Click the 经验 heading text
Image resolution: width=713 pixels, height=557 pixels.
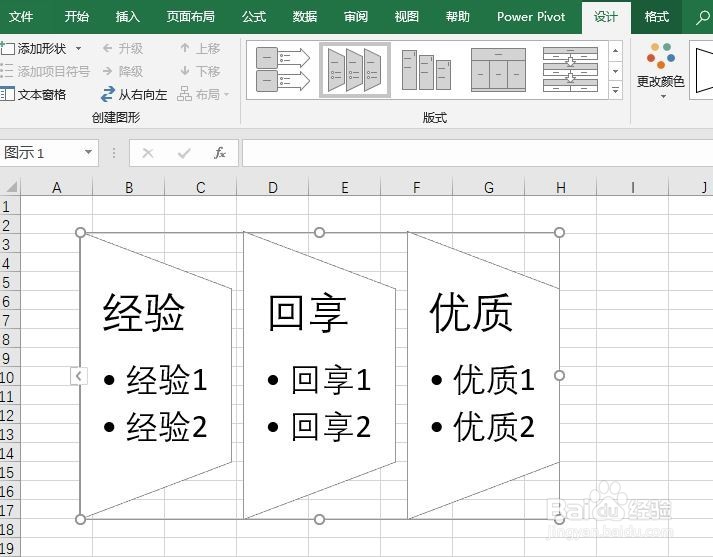144,312
